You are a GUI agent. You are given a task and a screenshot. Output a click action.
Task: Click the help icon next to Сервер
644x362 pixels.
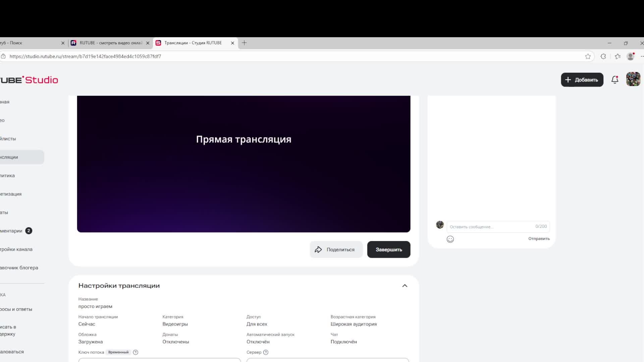(x=266, y=352)
